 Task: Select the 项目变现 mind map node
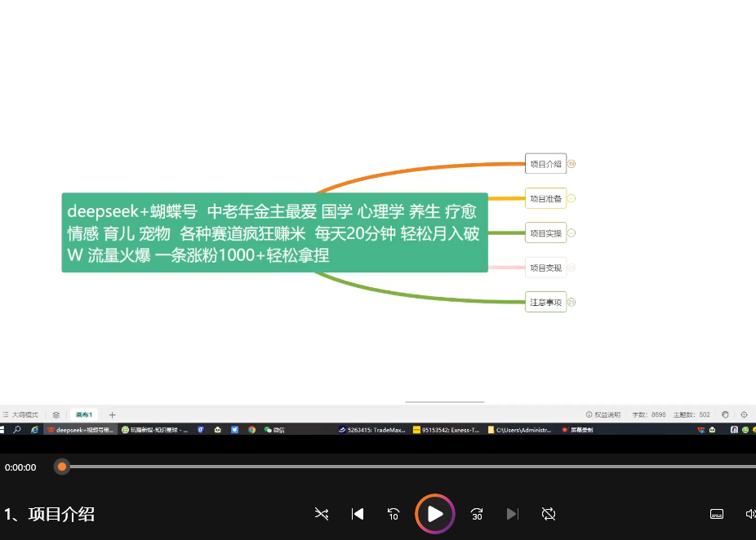545,268
